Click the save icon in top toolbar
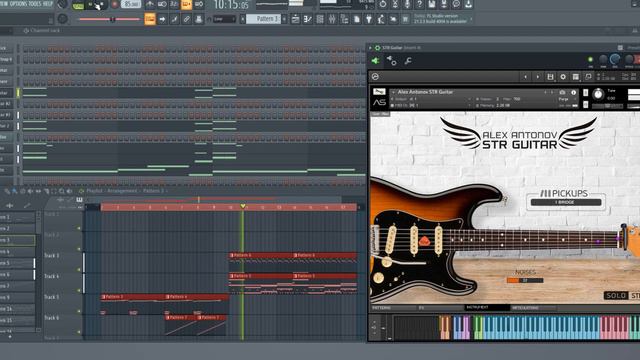640x360 pixels. [x=432, y=4]
